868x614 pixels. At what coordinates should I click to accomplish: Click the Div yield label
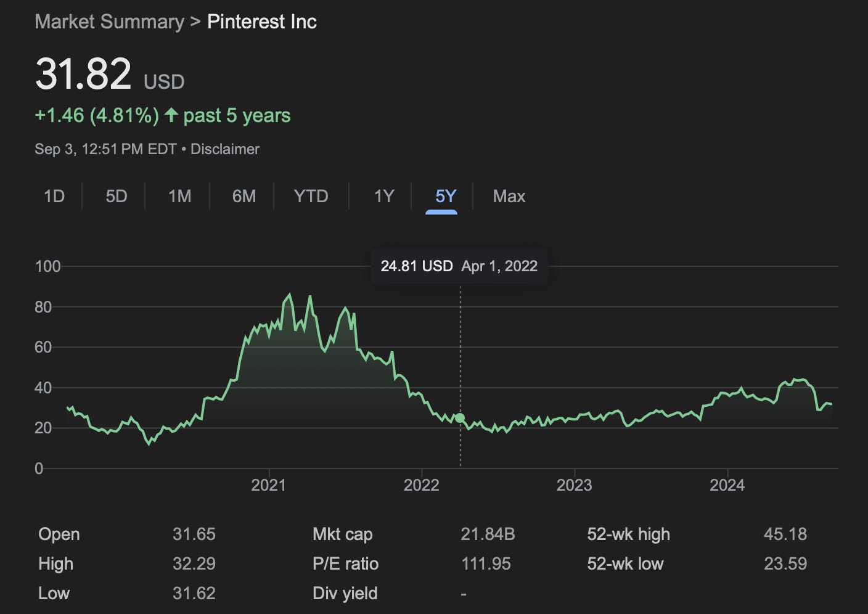tap(345, 593)
